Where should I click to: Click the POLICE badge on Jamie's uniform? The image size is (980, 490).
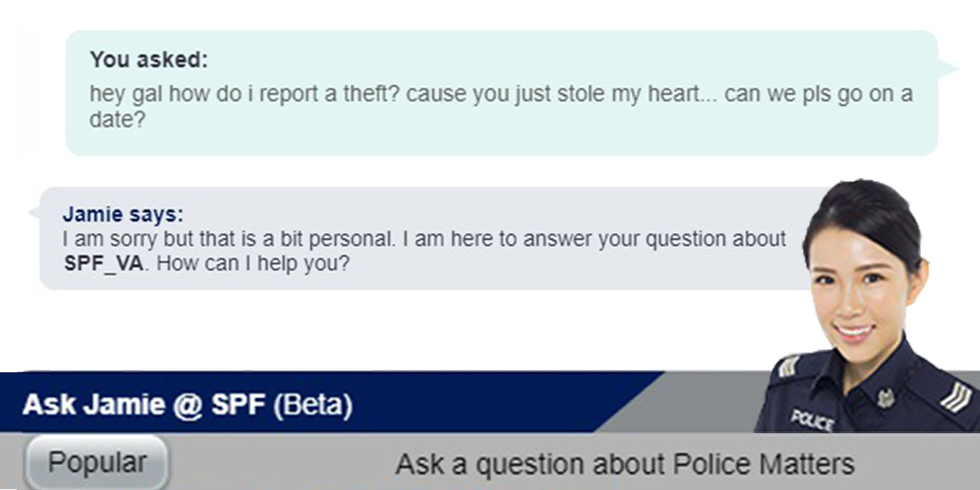(x=812, y=419)
